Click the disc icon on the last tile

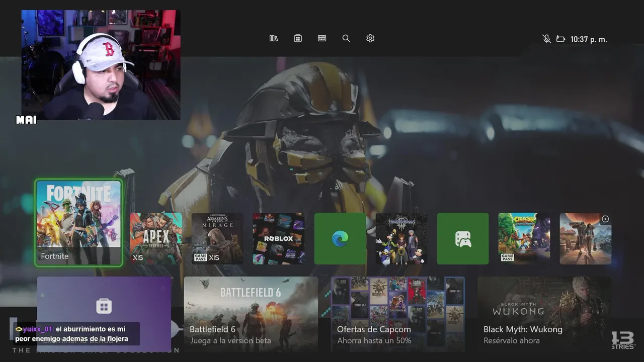605,219
